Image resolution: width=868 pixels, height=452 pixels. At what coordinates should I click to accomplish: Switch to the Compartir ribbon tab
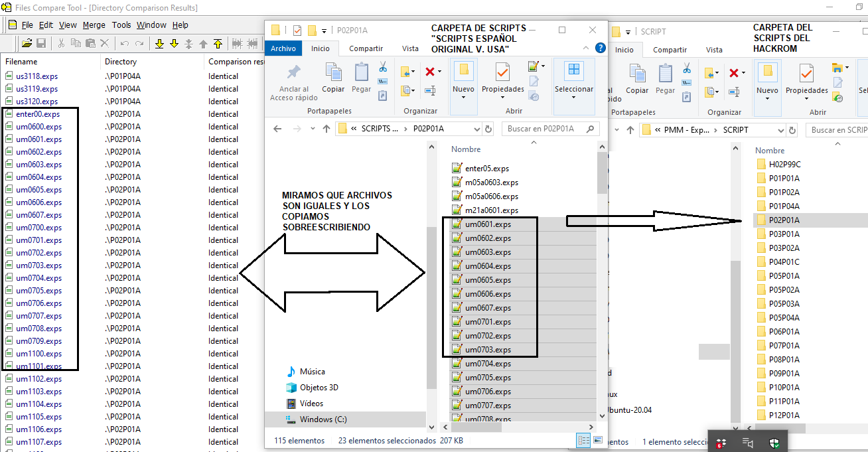365,48
